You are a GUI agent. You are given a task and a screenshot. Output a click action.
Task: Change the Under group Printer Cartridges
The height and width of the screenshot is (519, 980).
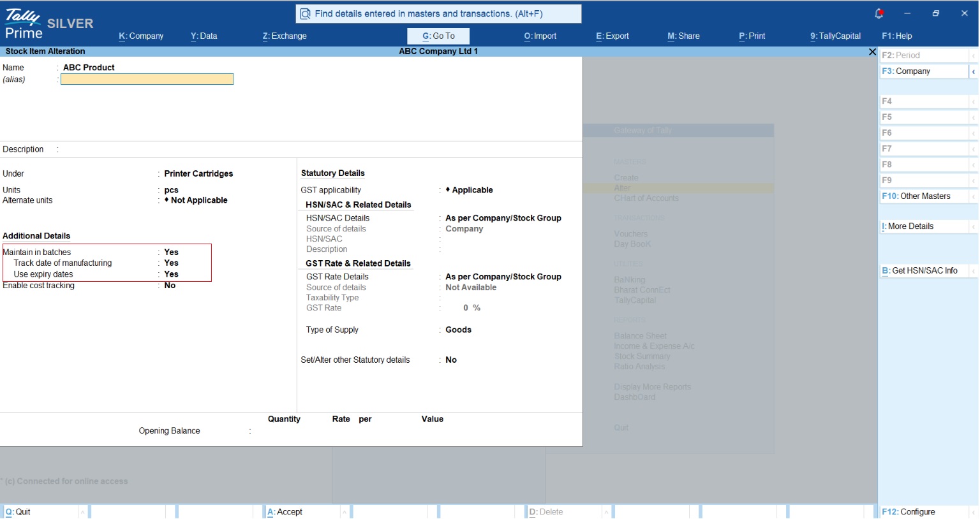click(198, 174)
